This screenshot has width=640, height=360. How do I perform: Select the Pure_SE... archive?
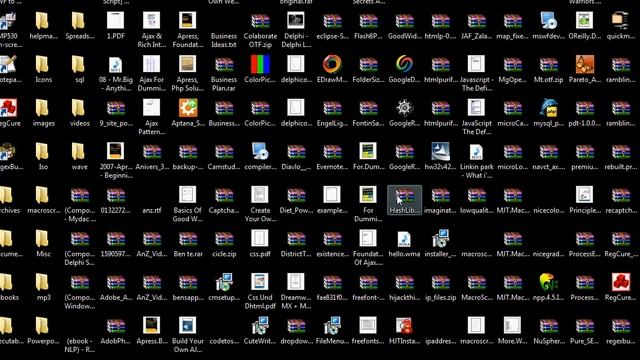[584, 326]
